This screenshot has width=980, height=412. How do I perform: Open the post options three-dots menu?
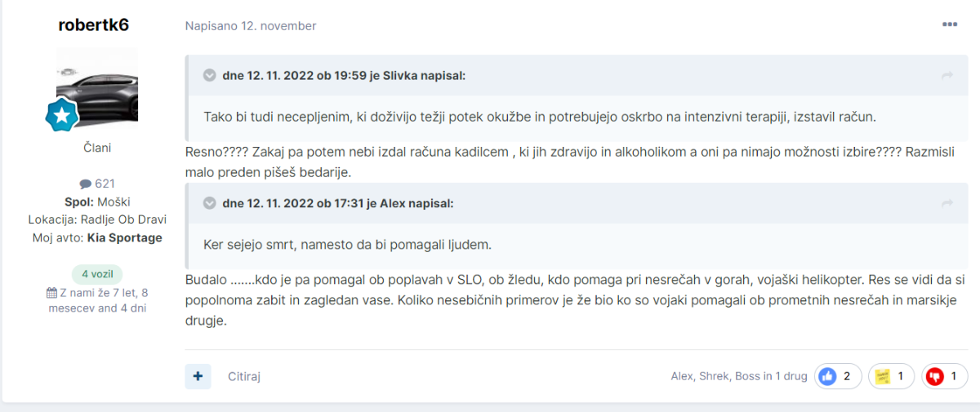[949, 24]
